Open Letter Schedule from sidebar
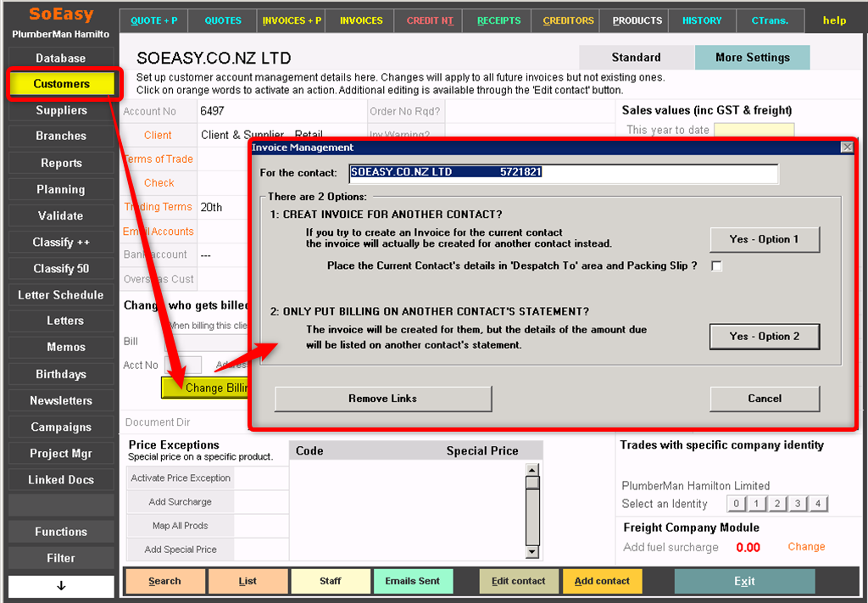 coord(61,294)
